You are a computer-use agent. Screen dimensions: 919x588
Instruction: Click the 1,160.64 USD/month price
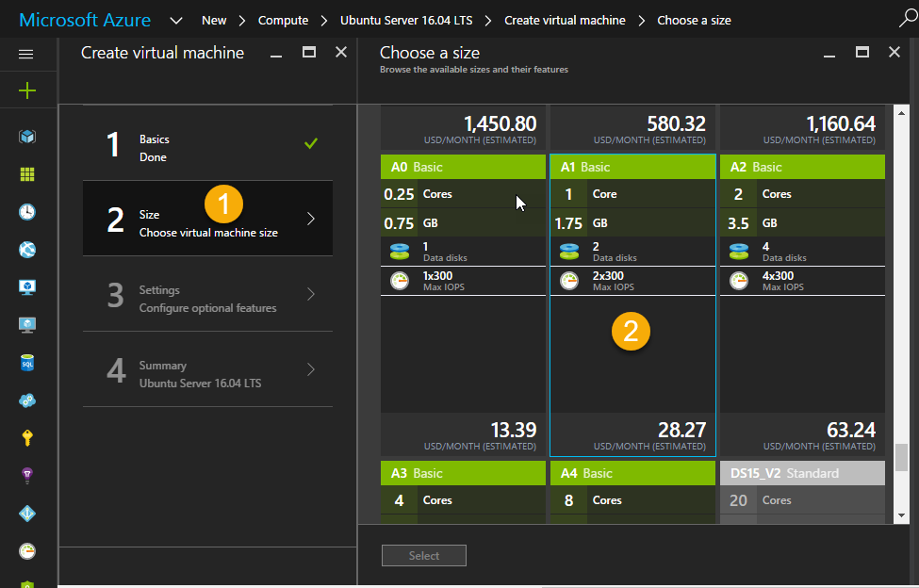pos(841,124)
